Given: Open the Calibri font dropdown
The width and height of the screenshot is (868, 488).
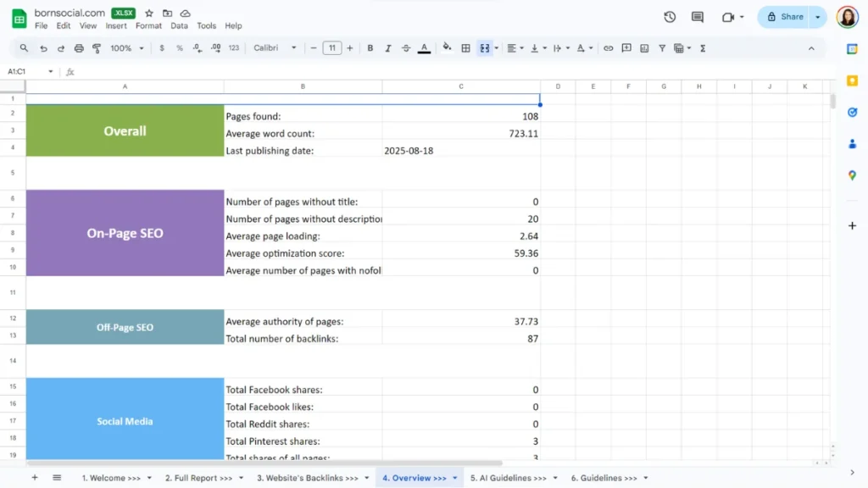Looking at the screenshot, I should pyautogui.click(x=275, y=48).
